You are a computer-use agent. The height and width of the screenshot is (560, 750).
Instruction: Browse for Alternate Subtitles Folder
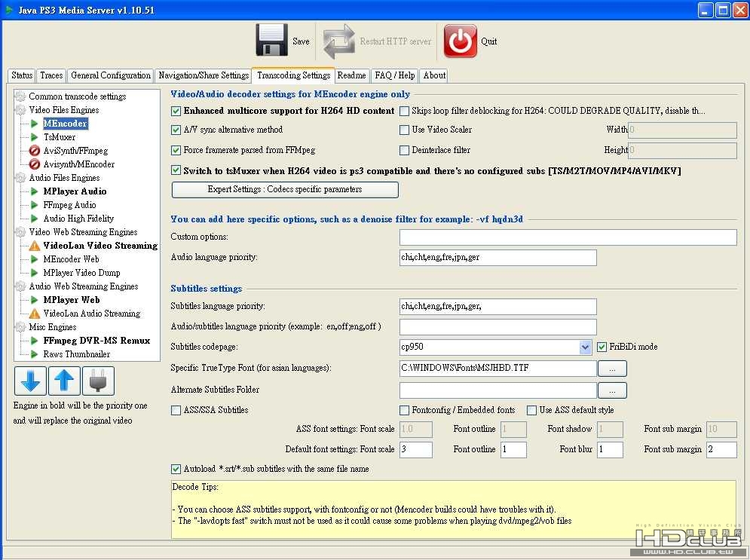612,390
